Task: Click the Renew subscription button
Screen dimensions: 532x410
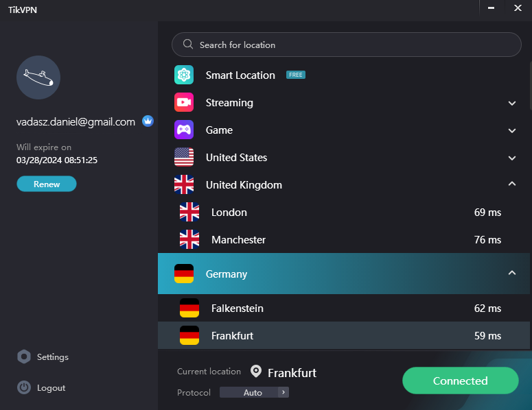Action: 47,184
